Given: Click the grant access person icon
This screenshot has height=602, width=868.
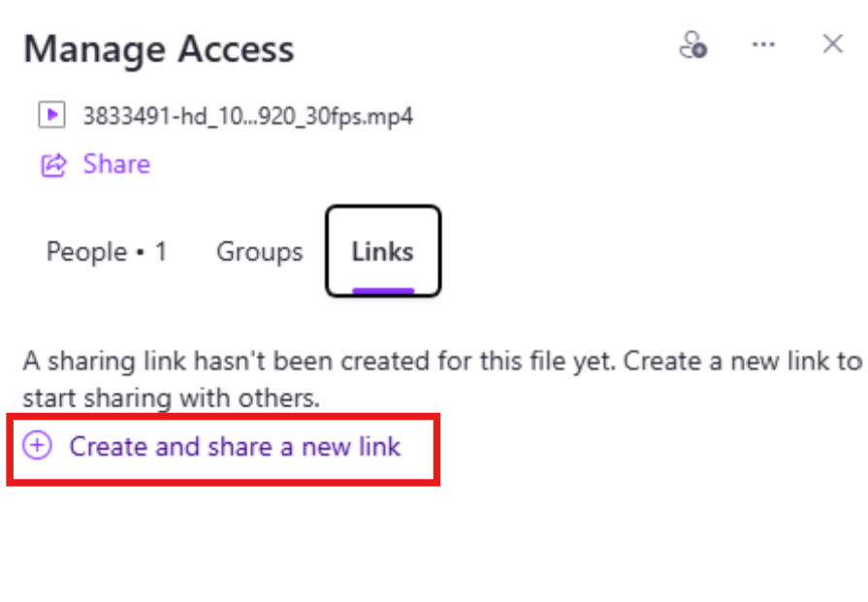Looking at the screenshot, I should coord(693,45).
